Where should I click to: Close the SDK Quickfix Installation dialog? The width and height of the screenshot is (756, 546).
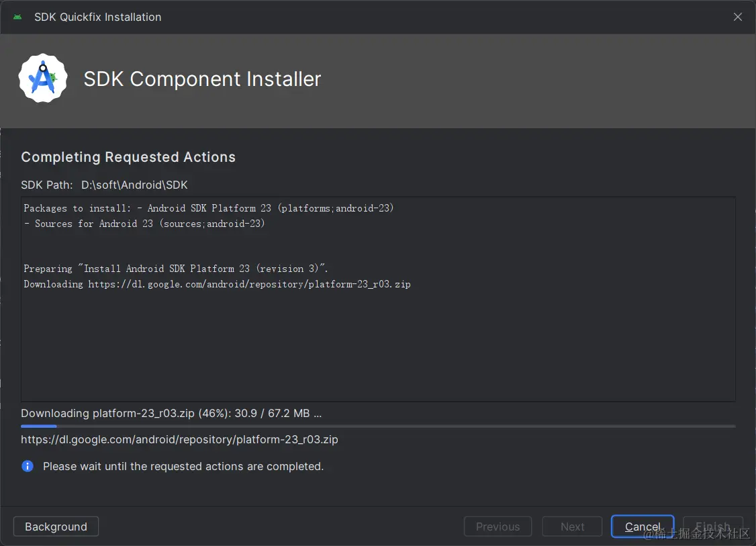pos(738,17)
